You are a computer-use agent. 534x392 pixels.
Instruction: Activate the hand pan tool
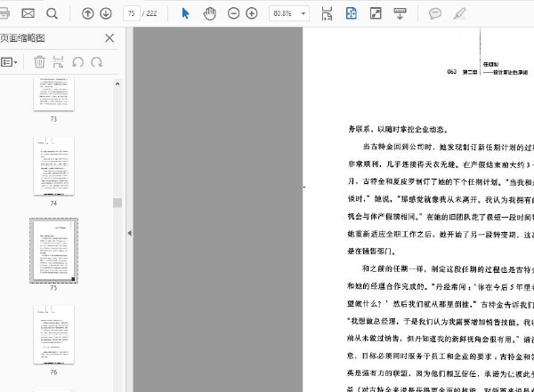point(209,13)
